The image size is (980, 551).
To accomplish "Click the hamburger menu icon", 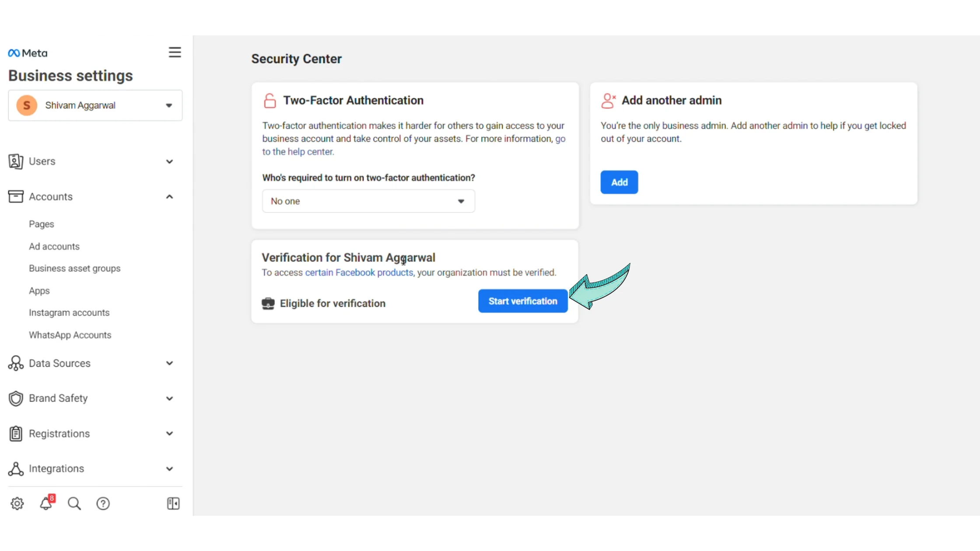I will (x=175, y=52).
